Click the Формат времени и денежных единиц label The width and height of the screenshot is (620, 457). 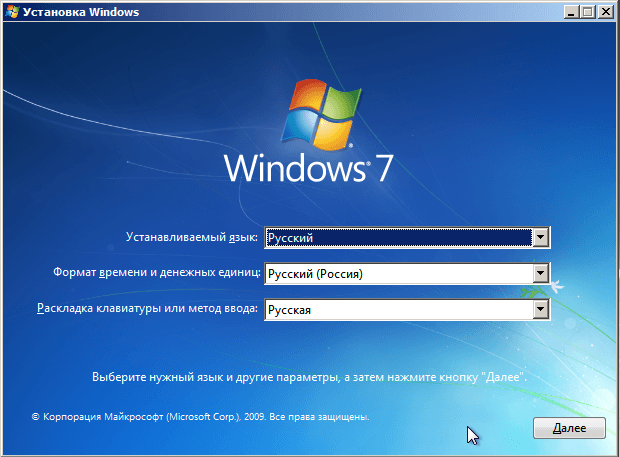pyautogui.click(x=155, y=273)
